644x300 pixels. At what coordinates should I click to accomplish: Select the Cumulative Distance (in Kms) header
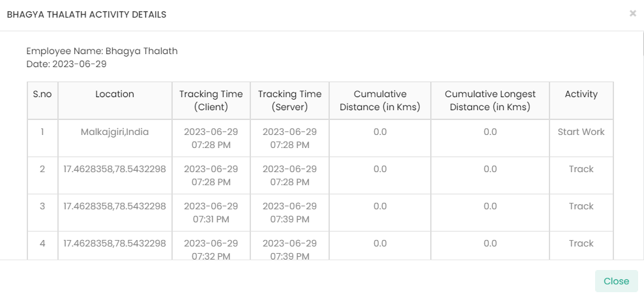(380, 100)
